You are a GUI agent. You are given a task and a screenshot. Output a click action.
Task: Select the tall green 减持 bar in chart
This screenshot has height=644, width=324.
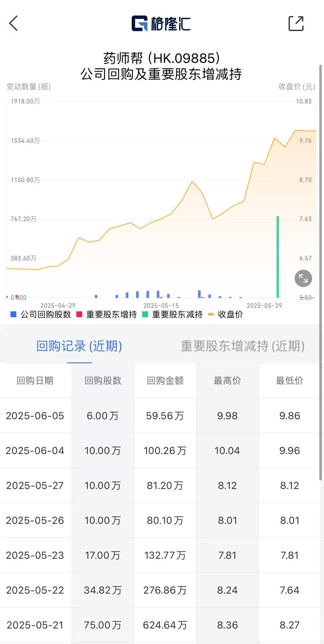278,257
